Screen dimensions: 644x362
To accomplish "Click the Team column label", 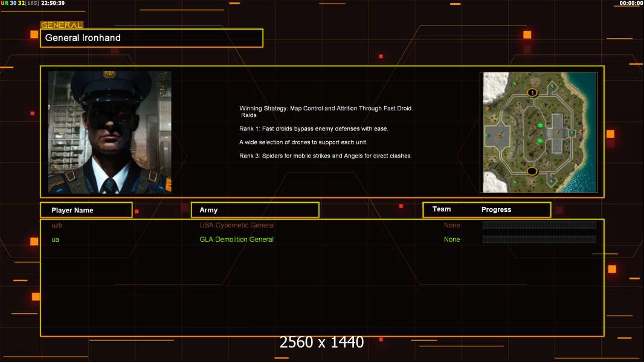I will [x=442, y=209].
